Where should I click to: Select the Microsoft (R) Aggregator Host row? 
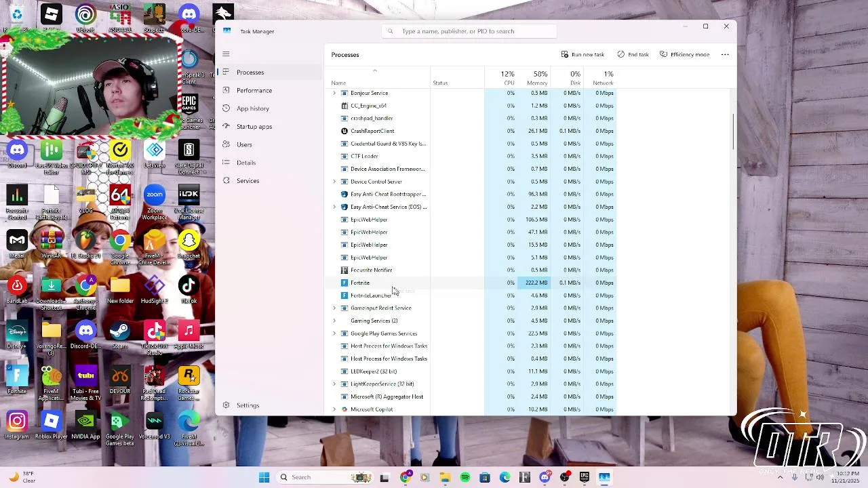coord(471,396)
